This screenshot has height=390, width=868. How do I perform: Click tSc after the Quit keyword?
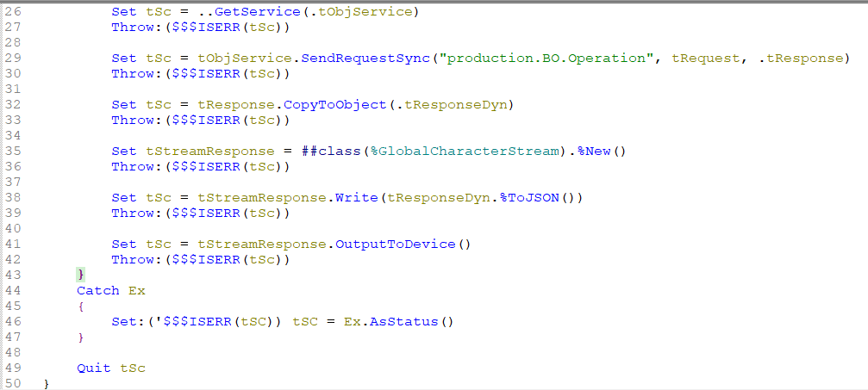click(x=133, y=368)
